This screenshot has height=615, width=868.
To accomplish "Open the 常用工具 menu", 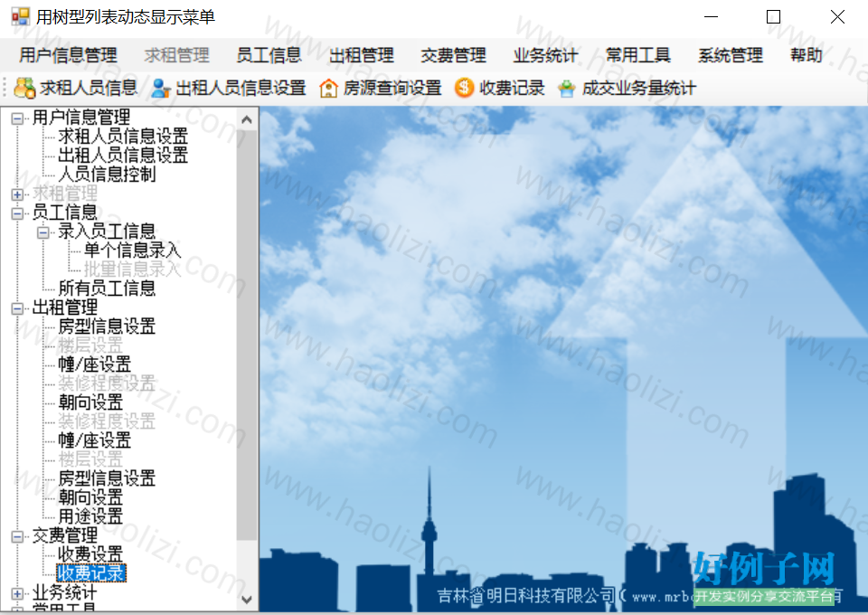I will pyautogui.click(x=638, y=55).
